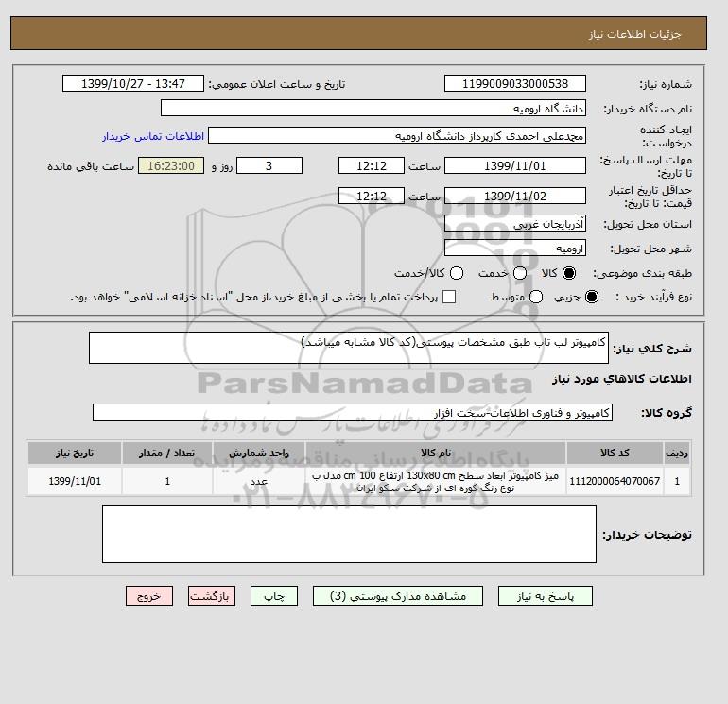Click the 1399/11/01 need date cell in table
Screen dimensions: 728x704
75,481
